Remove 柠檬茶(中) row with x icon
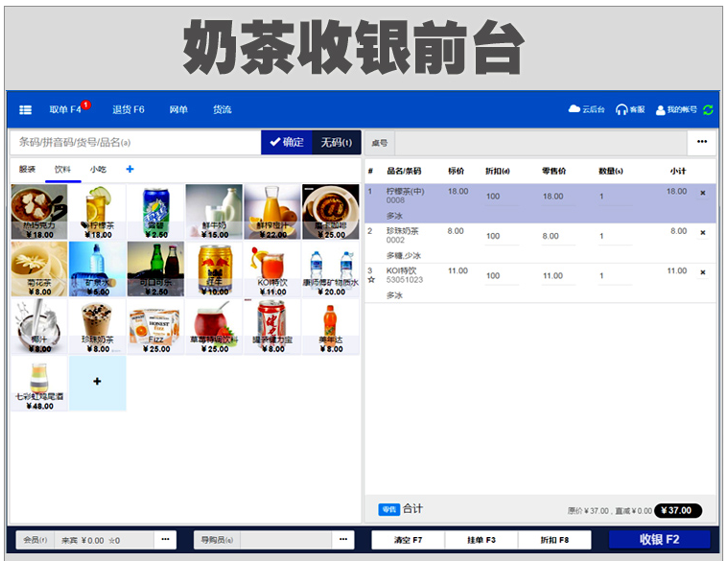 [x=702, y=193]
